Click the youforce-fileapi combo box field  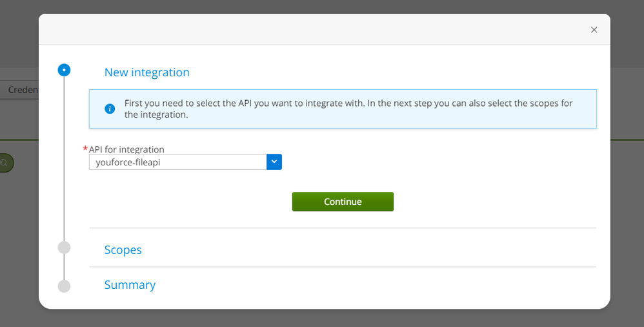(x=177, y=162)
